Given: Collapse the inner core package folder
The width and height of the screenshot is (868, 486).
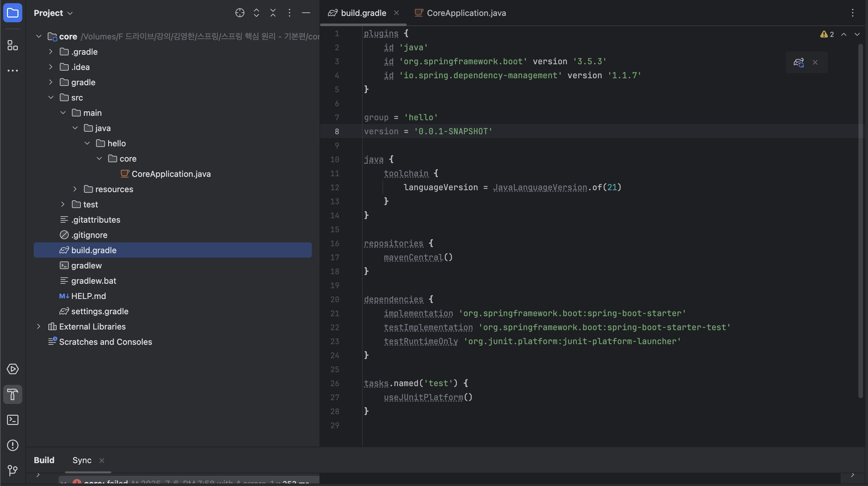Looking at the screenshot, I should [99, 158].
